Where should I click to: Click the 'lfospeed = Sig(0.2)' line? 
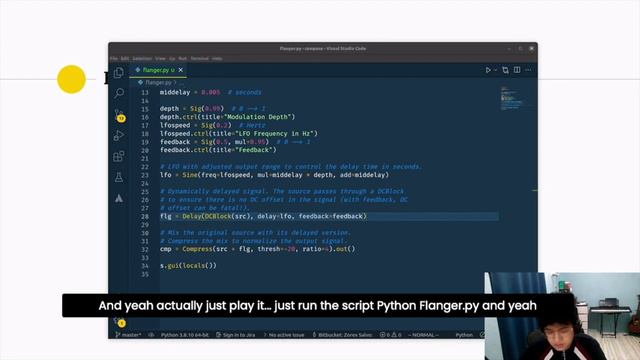(x=213, y=125)
